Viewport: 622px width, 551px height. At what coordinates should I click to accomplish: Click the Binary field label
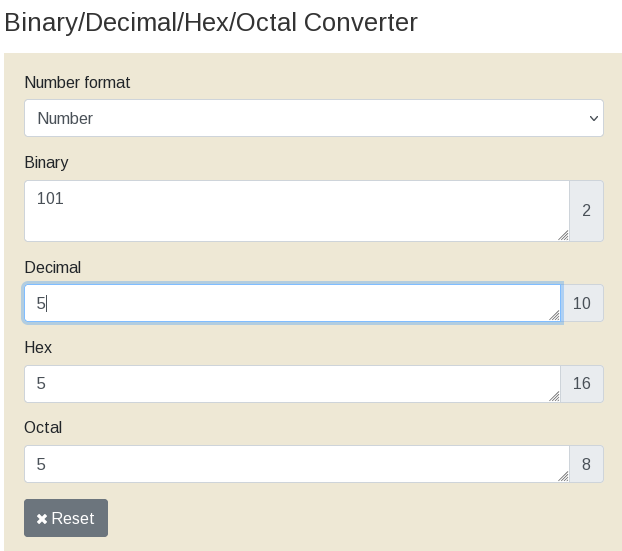click(x=46, y=162)
